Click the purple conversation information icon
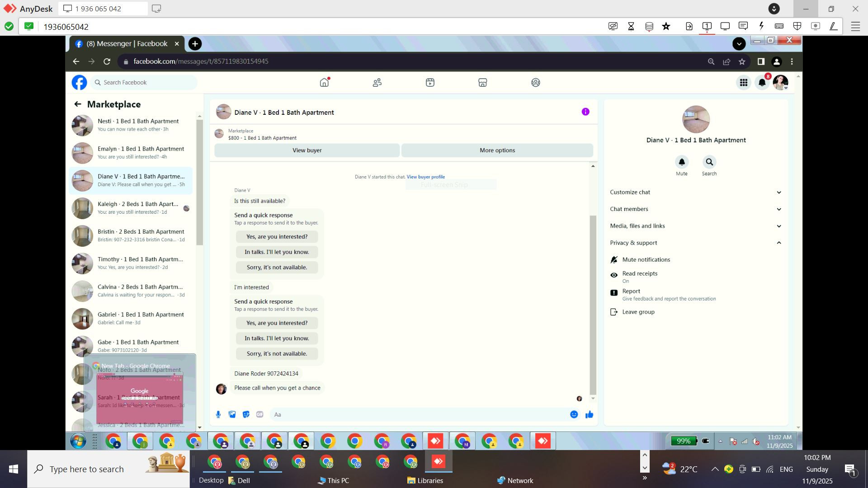 click(x=585, y=112)
